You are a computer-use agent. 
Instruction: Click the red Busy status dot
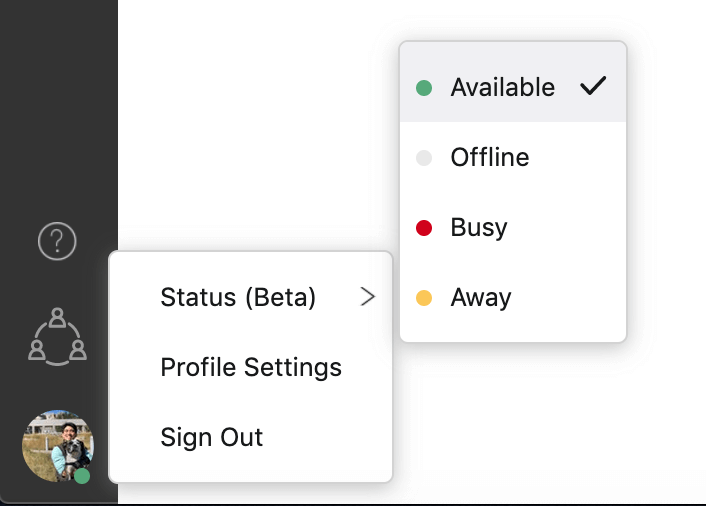tap(424, 228)
